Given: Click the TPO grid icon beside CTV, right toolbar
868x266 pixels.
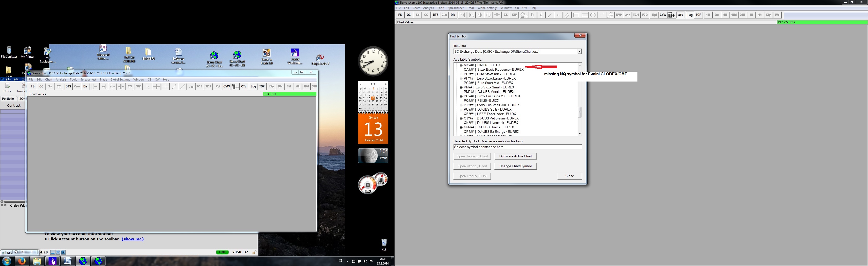Looking at the screenshot, I should click(x=671, y=15).
